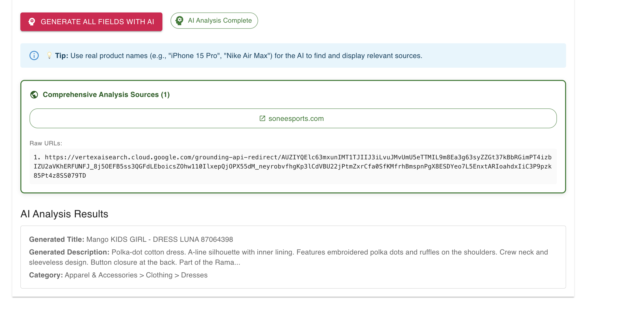This screenshot has height=310, width=644.
Task: Click the Category label in results
Action: 46,275
